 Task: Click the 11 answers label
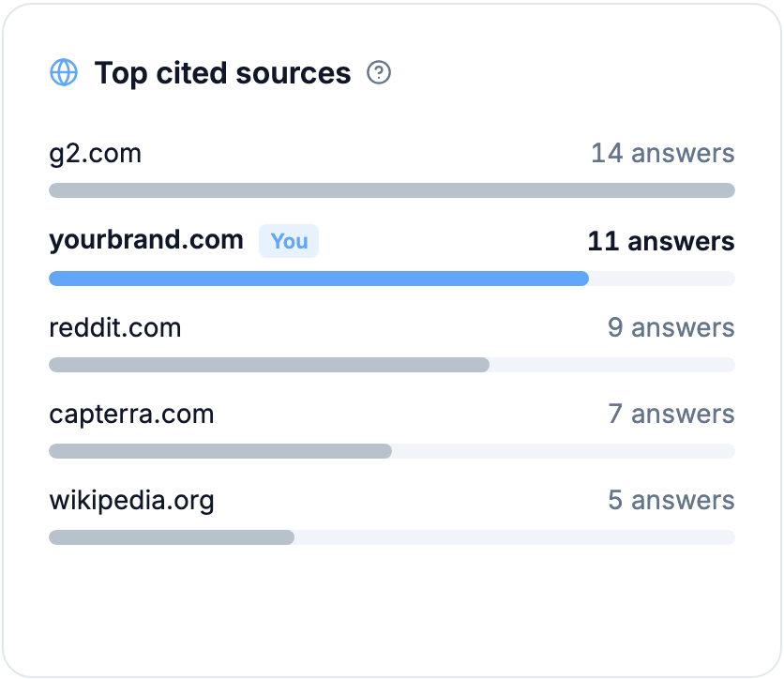click(661, 241)
